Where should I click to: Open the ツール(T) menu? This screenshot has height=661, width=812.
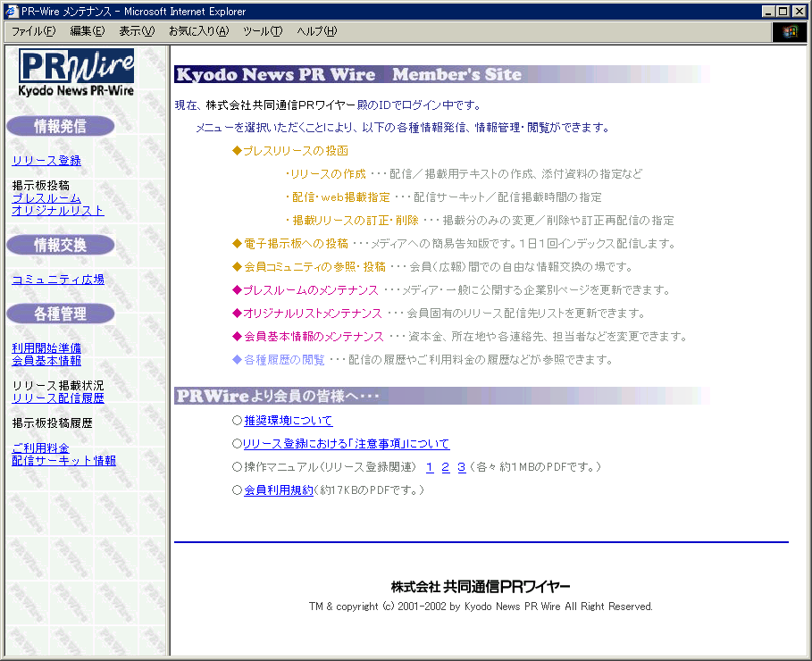pyautogui.click(x=263, y=31)
